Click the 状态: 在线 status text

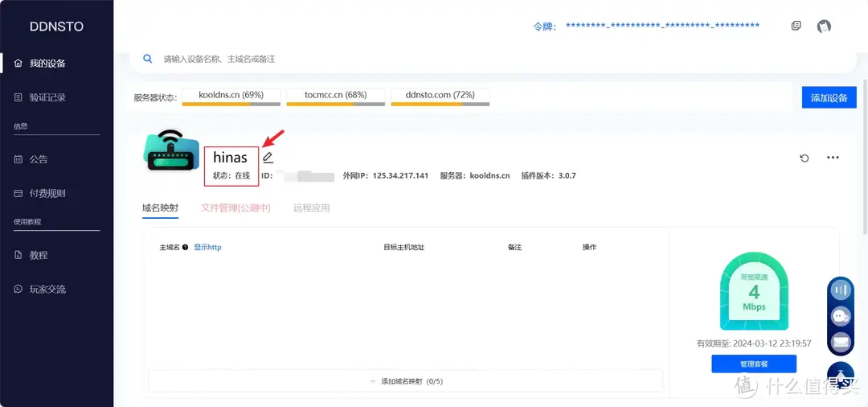pos(231,176)
